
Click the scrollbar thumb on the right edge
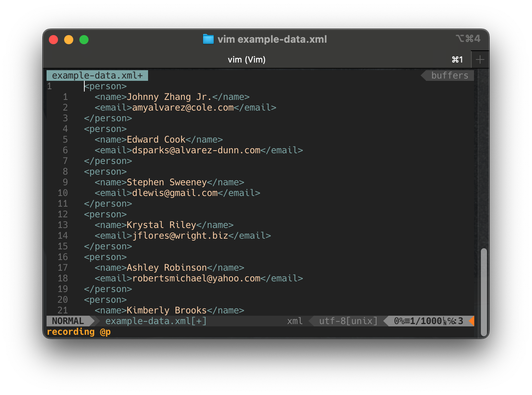coord(484,292)
